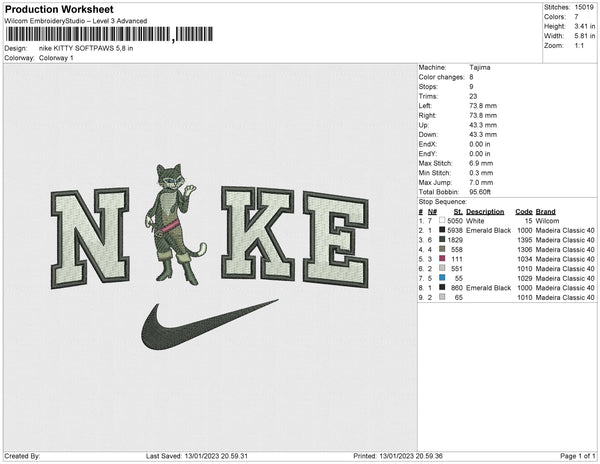Select the 'Brand' column header
Viewport: 600px width, 464px height.
pos(546,212)
